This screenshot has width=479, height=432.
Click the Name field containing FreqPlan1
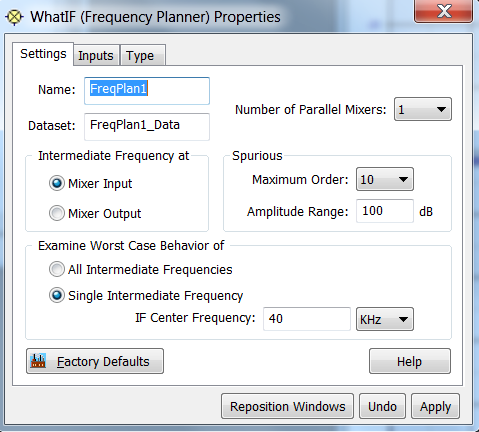(x=147, y=91)
